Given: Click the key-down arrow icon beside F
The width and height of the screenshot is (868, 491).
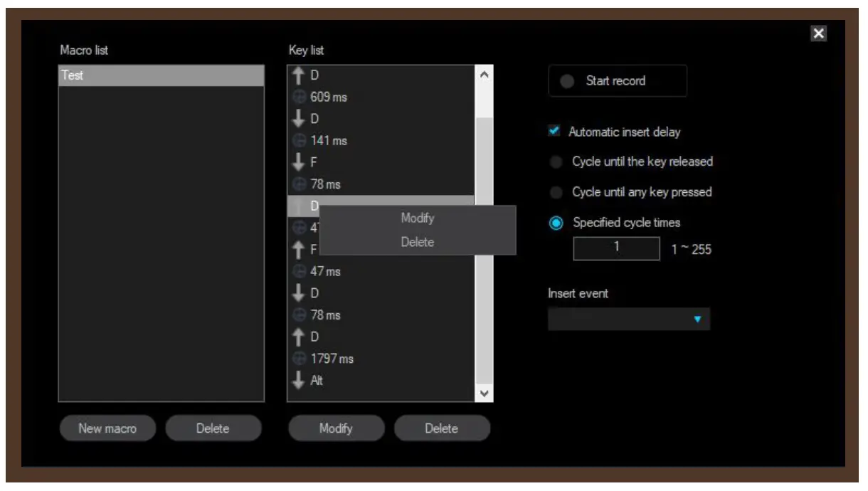Looking at the screenshot, I should (299, 162).
